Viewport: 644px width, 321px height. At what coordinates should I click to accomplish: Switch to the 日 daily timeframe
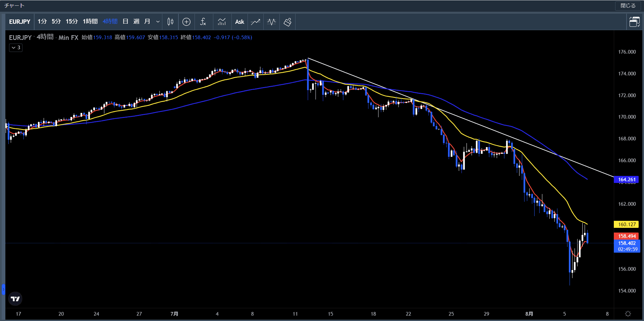[x=125, y=21]
